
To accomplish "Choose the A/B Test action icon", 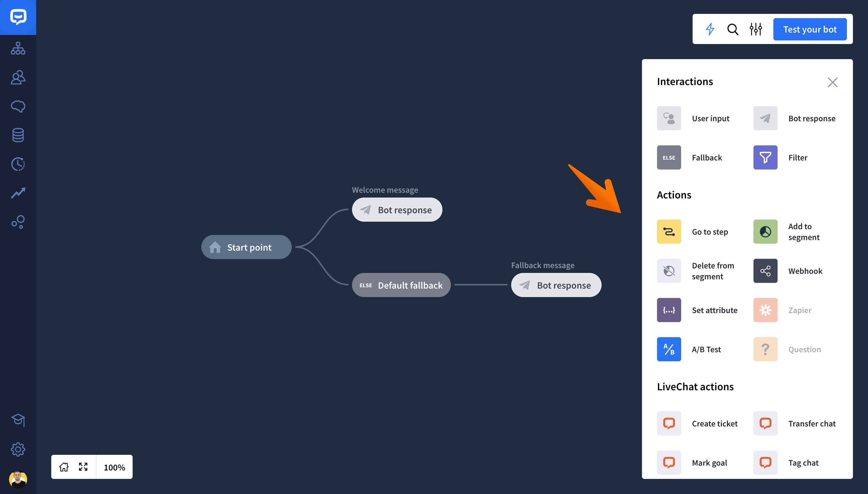I will pyautogui.click(x=668, y=349).
